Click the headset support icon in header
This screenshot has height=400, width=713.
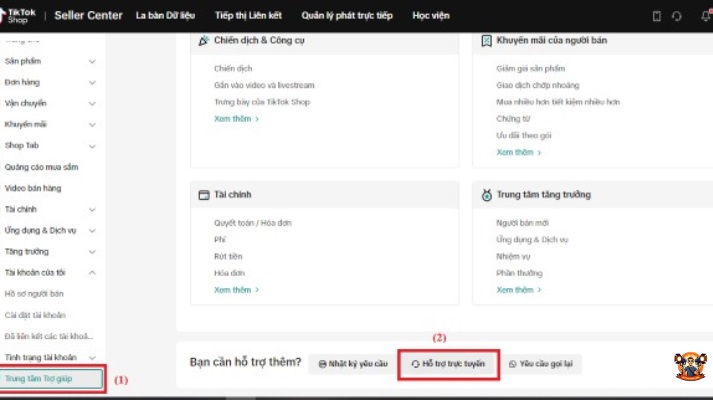(677, 16)
